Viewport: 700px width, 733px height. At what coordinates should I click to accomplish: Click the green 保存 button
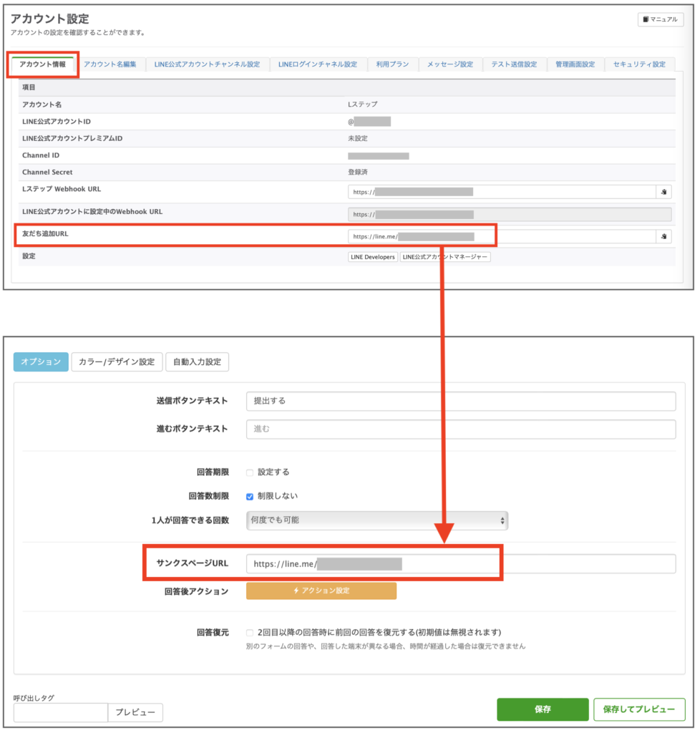[x=543, y=709]
